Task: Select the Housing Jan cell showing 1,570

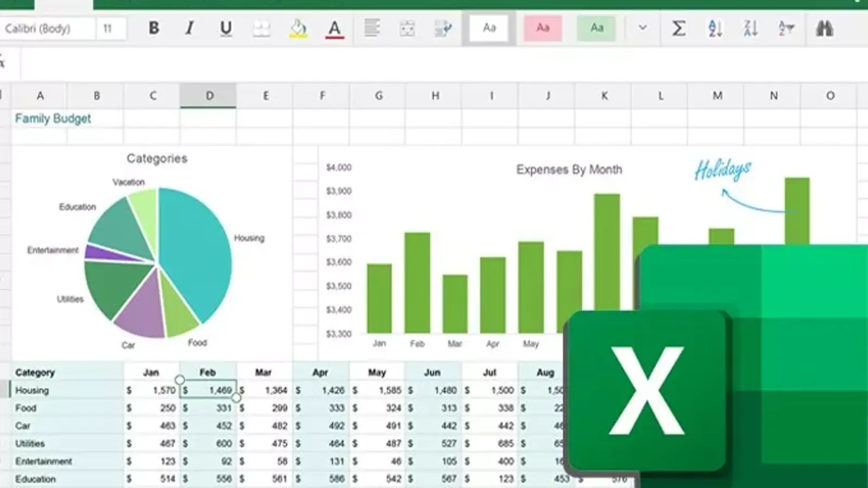Action: (152, 390)
